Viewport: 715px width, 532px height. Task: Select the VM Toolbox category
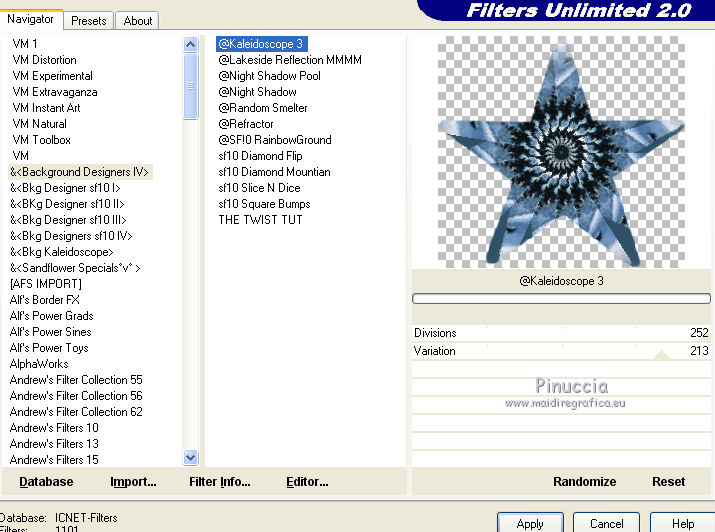tap(41, 139)
